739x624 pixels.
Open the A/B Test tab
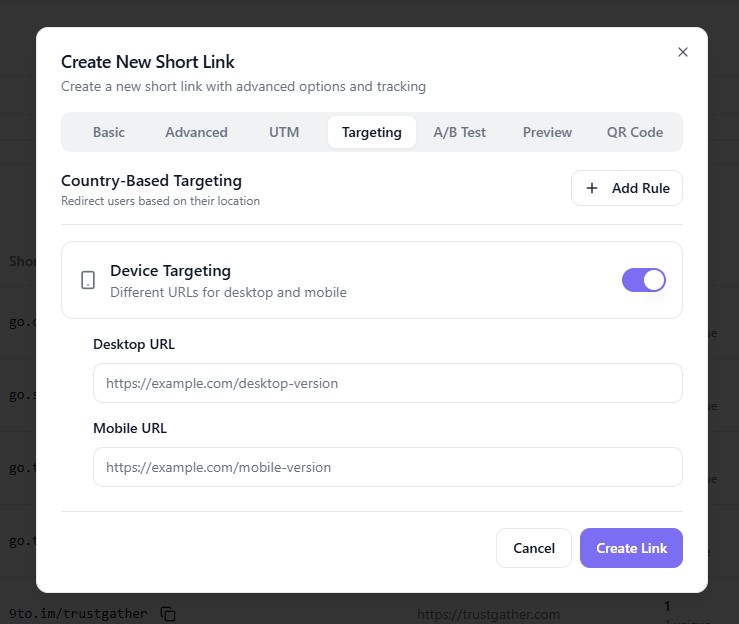[459, 132]
